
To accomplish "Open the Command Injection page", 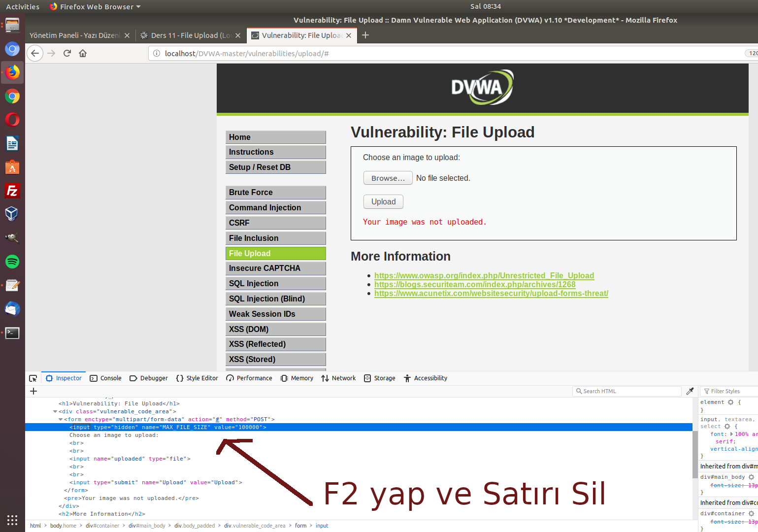I will (x=276, y=207).
